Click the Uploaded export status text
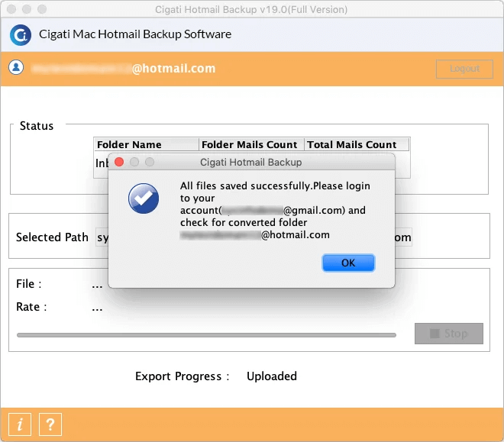The height and width of the screenshot is (442, 504). [272, 376]
